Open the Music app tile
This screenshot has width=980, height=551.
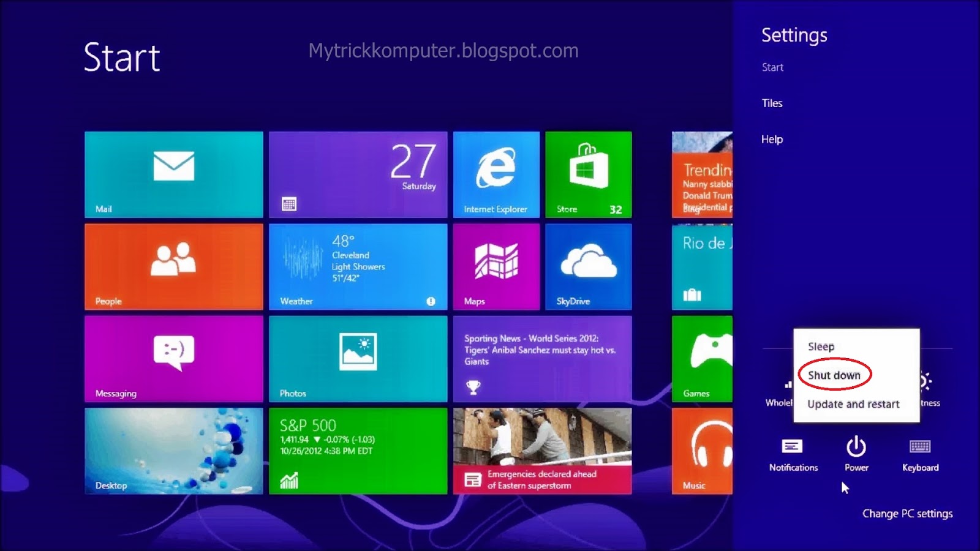pos(701,451)
